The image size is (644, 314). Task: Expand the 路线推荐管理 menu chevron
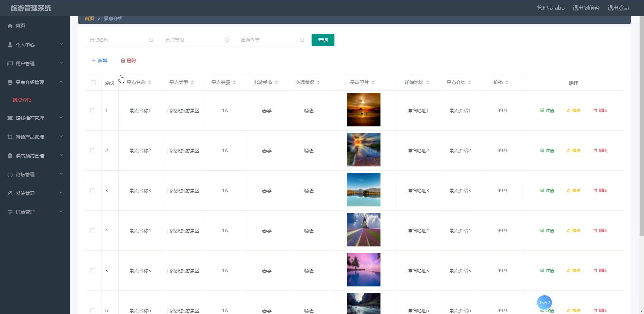[61, 117]
